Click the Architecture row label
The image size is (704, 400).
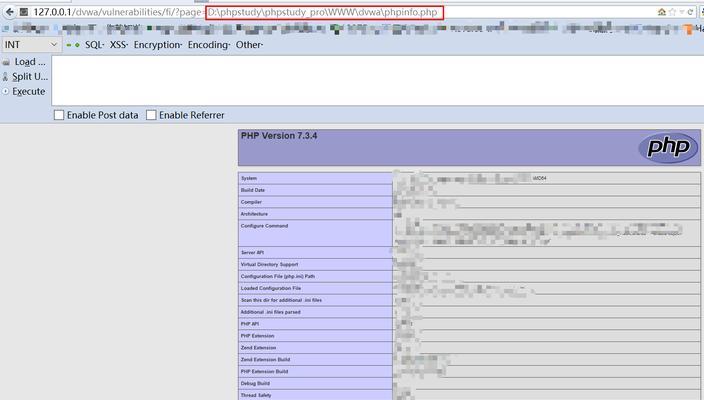[x=254, y=214]
